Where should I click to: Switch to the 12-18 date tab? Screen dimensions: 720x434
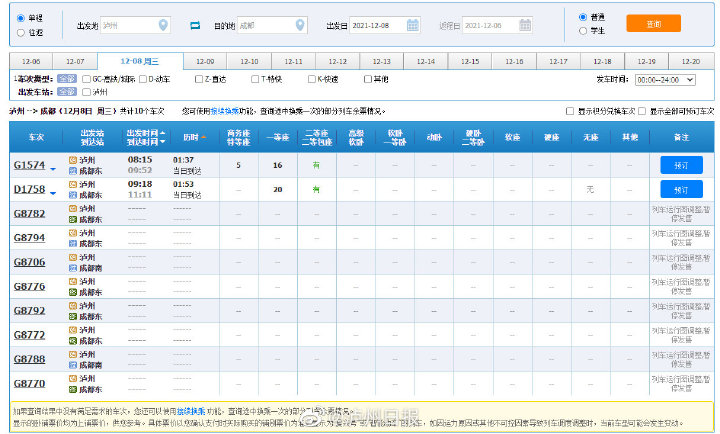pos(602,61)
